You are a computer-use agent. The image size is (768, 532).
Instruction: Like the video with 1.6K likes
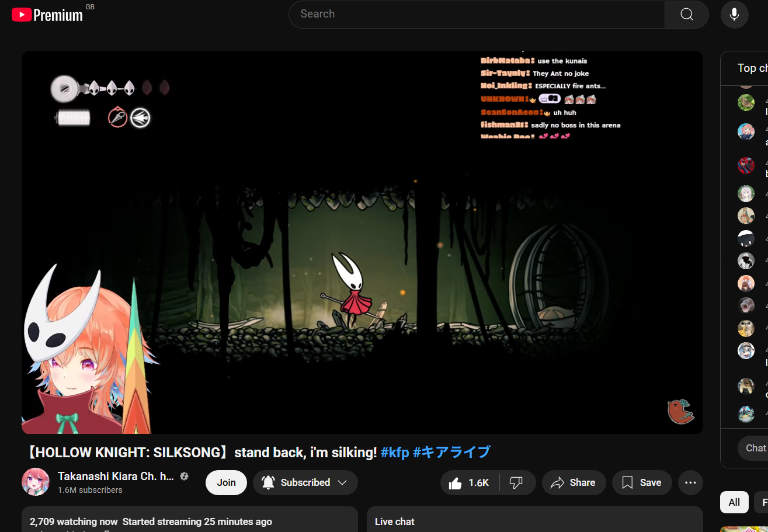click(x=470, y=482)
